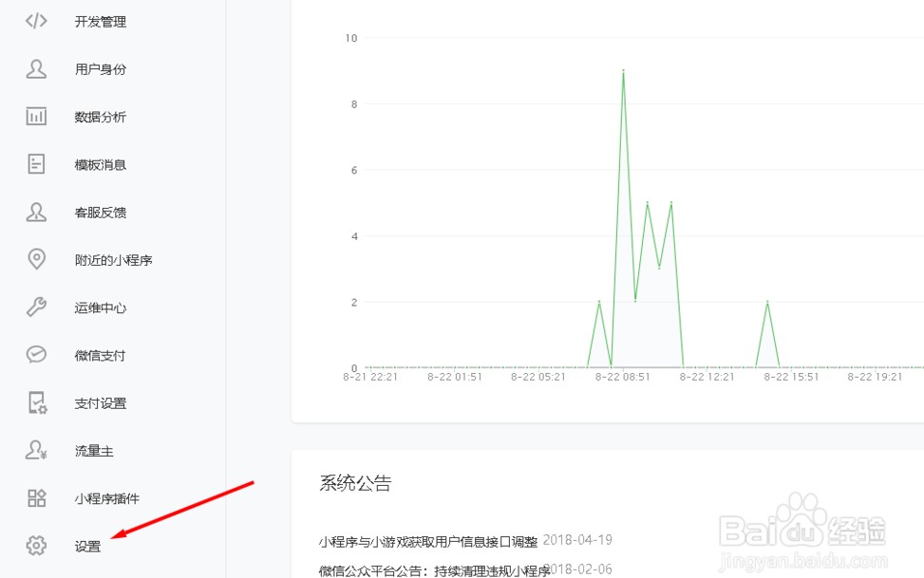Click the 模板消息 document icon
This screenshot has width=924, height=578.
pos(36,164)
